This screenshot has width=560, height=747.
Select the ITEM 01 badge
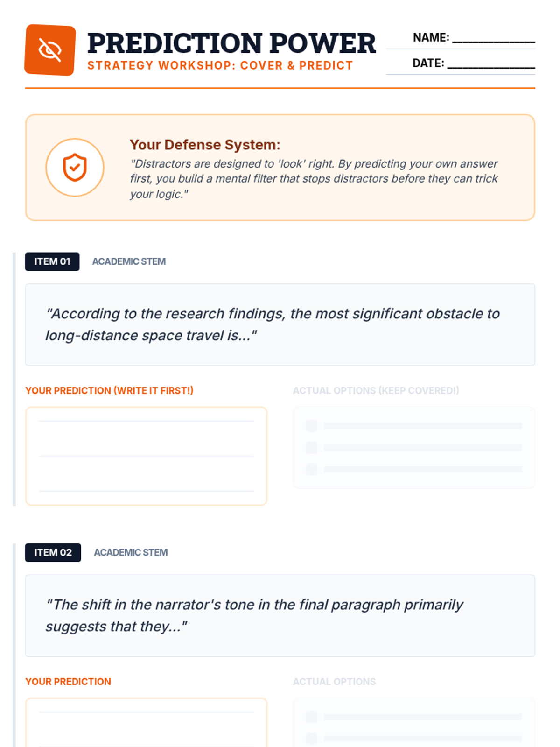[x=52, y=261]
